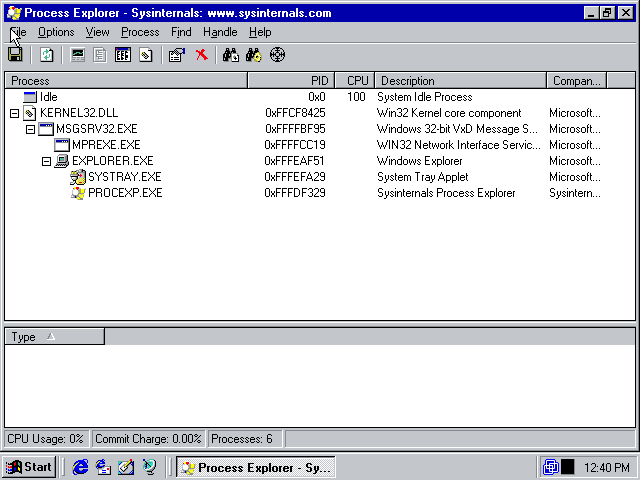Select the EXPLORER.EXE process row
The width and height of the screenshot is (640, 480).
320,161
